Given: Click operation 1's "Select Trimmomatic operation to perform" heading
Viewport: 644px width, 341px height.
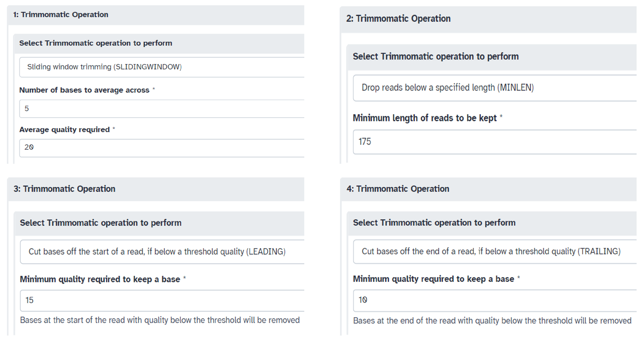Looking at the screenshot, I should 96,43.
